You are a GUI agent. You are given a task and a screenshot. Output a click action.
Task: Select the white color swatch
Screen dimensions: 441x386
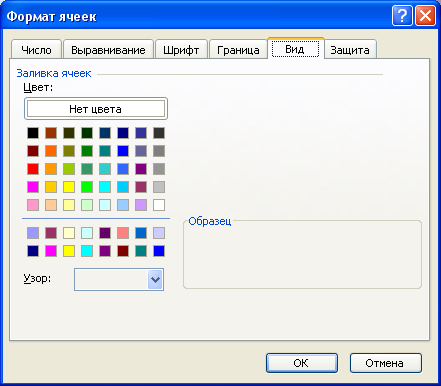pyautogui.click(x=159, y=205)
